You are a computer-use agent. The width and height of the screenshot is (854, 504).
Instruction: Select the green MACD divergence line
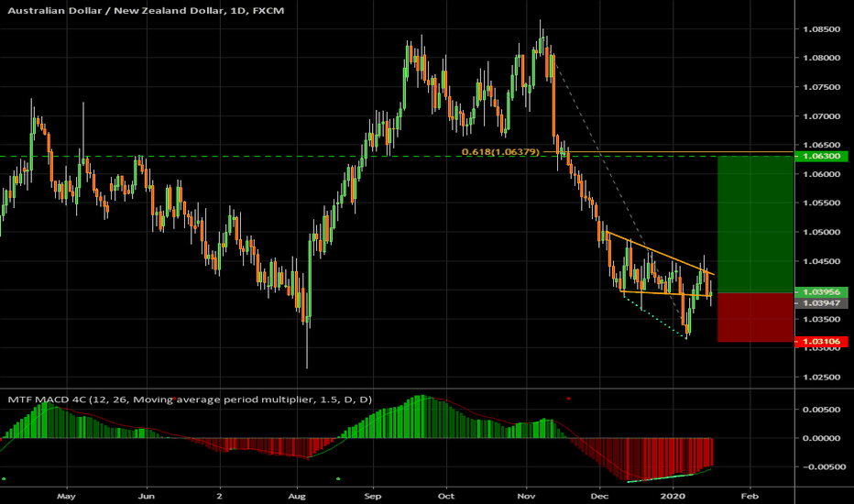point(669,477)
